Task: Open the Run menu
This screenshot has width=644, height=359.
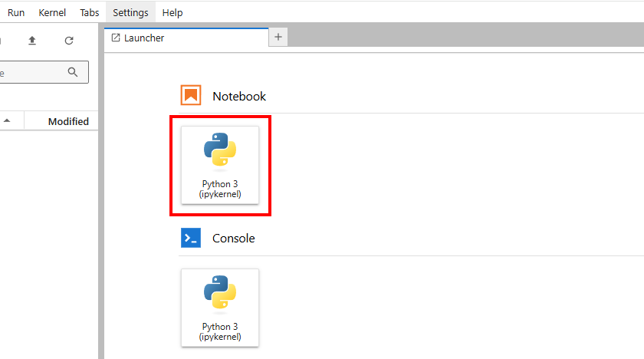Action: click(x=16, y=13)
